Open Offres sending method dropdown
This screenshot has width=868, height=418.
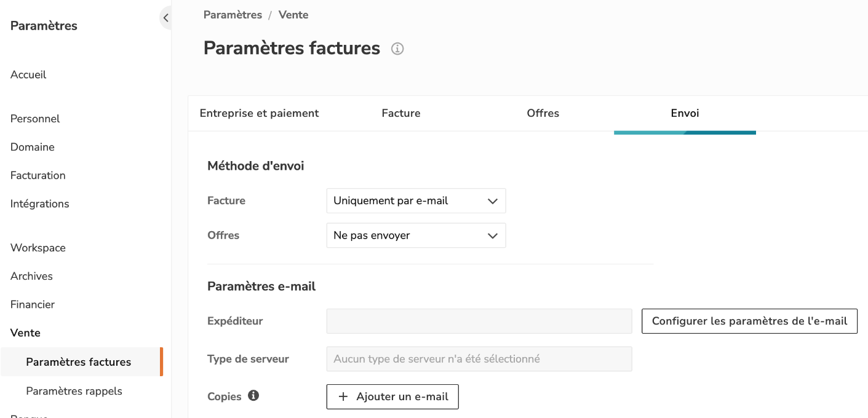416,235
